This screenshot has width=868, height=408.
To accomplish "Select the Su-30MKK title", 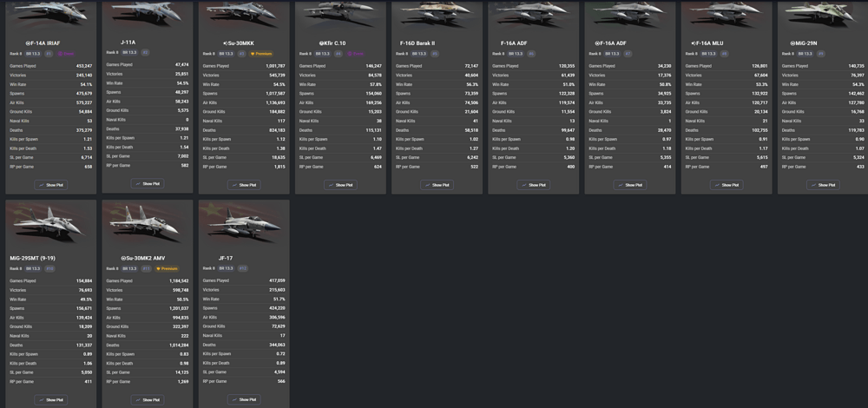I will click(239, 43).
